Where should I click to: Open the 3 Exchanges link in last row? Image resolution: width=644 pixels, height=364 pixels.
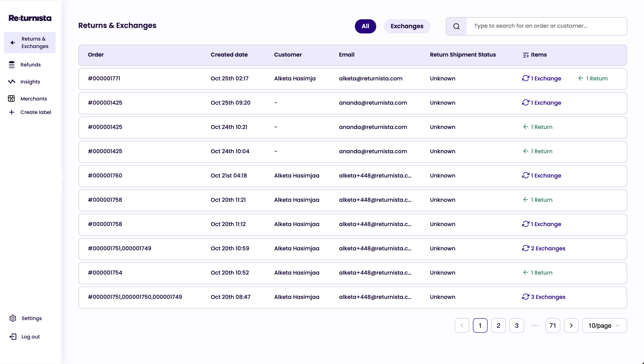(544, 297)
